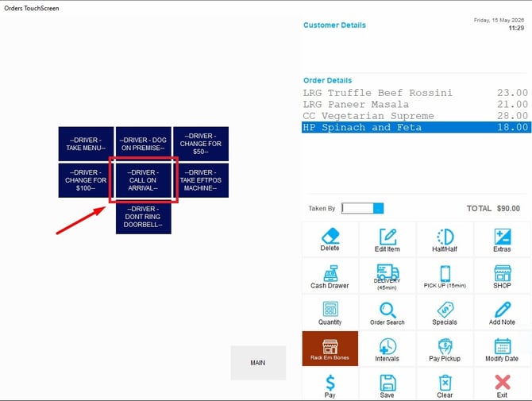
Task: Expand the Taken By dropdown arrow
Action: [x=378, y=208]
